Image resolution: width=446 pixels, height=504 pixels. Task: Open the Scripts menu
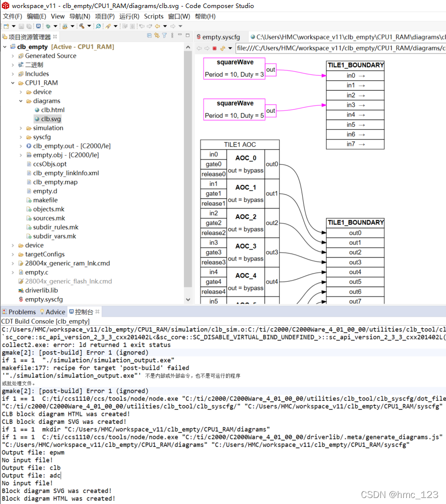click(153, 16)
